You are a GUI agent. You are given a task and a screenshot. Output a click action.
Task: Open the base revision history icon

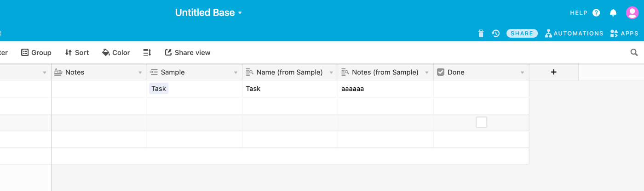495,33
